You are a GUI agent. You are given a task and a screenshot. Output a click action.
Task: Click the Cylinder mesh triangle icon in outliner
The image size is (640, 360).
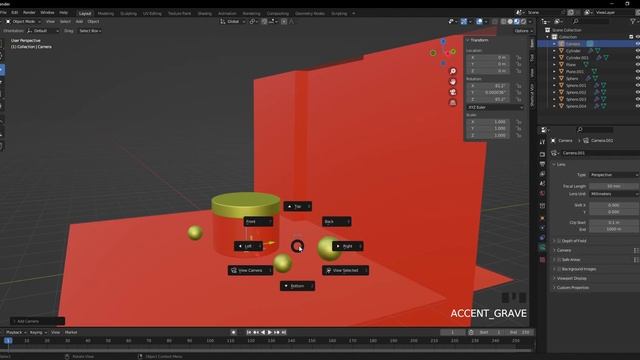pos(561,51)
